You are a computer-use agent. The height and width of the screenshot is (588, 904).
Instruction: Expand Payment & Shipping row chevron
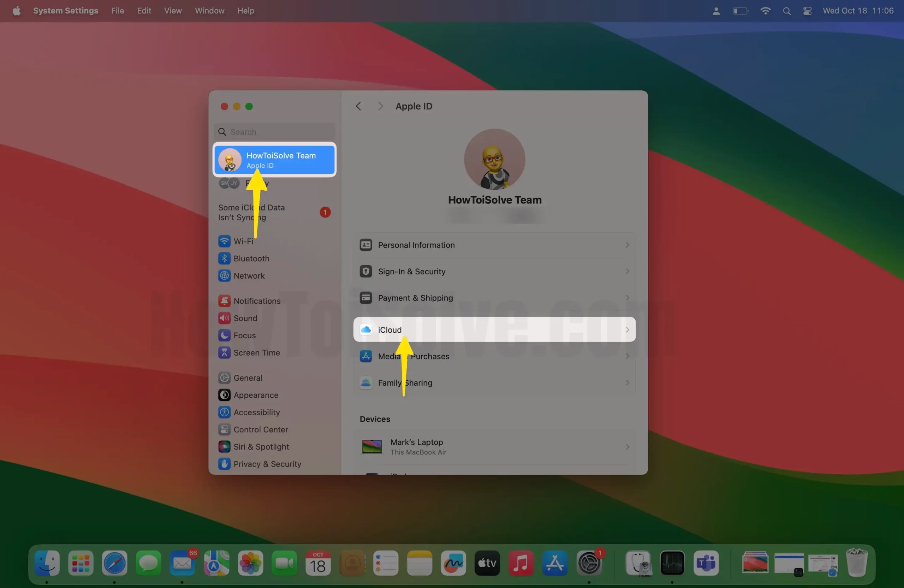(628, 298)
